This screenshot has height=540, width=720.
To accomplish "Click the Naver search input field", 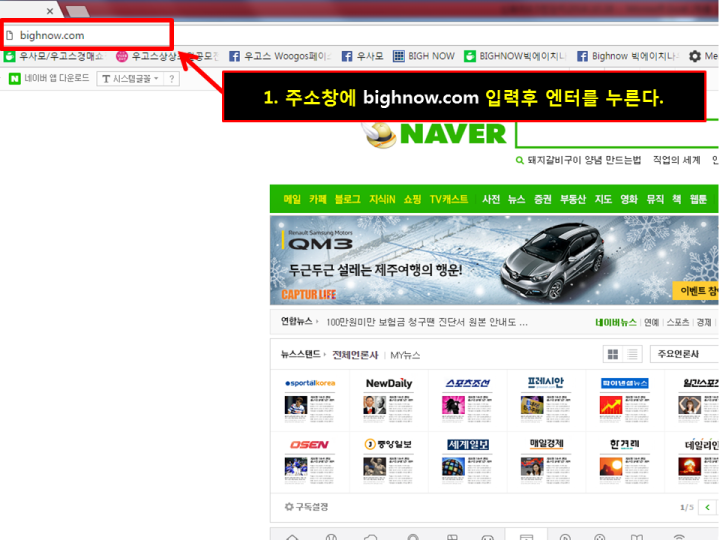I will click(x=617, y=135).
